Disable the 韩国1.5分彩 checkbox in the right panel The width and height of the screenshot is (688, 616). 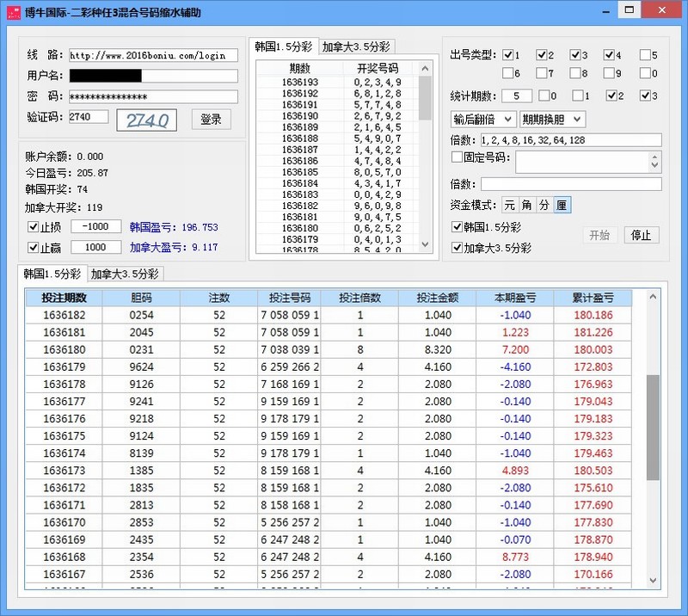(x=458, y=227)
